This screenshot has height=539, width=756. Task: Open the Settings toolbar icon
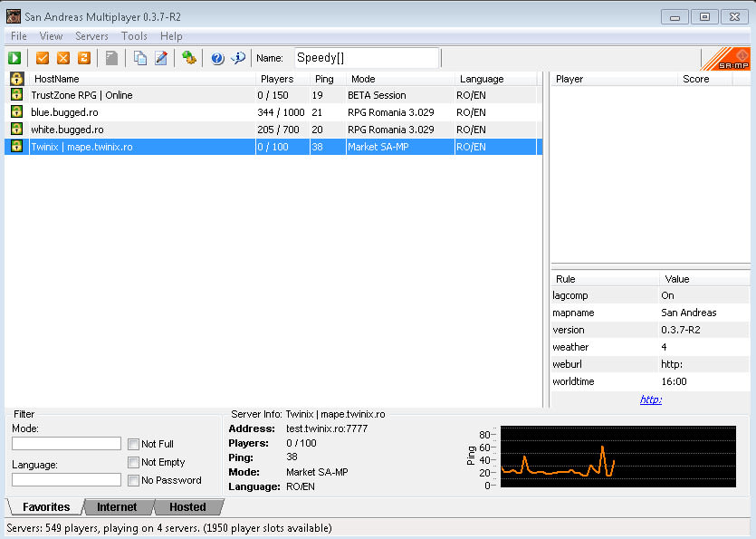(188, 58)
